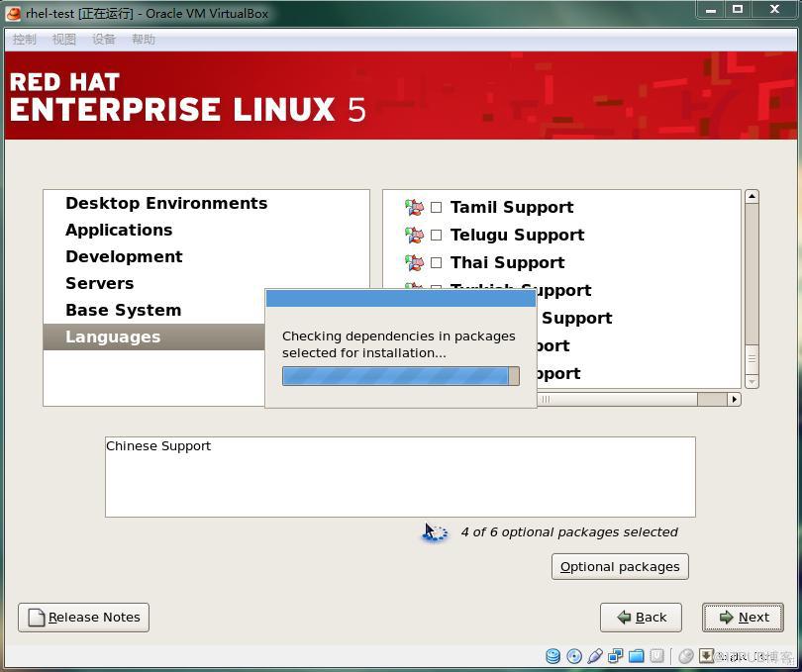Screen dimensions: 802x672
Task: Click the horizontal scrollbar right arrow
Action: pyautogui.click(x=735, y=399)
